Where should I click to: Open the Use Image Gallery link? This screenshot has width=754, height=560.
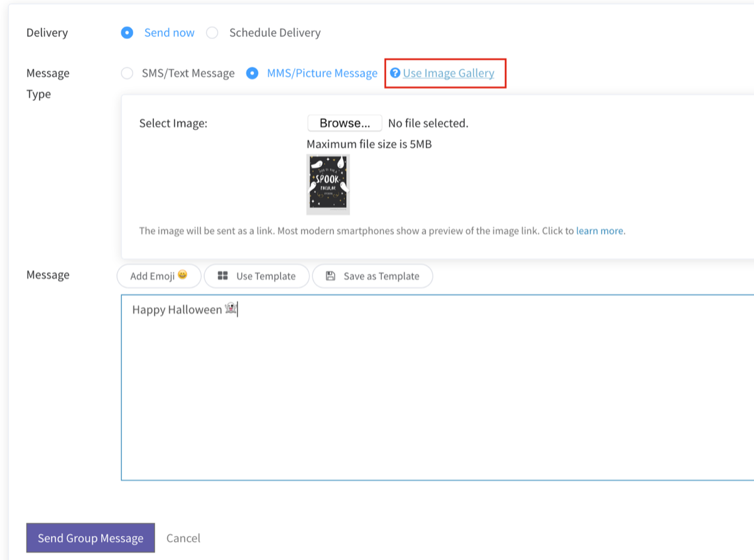449,73
